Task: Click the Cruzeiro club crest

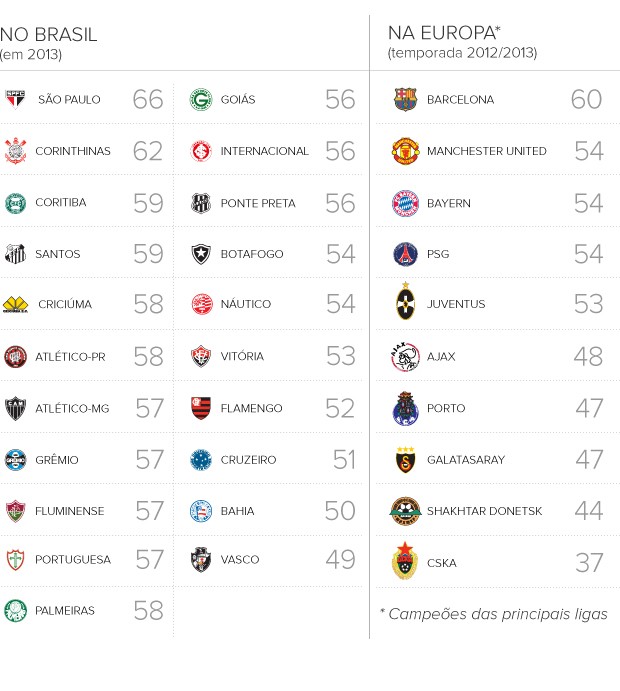Action: click(x=201, y=460)
